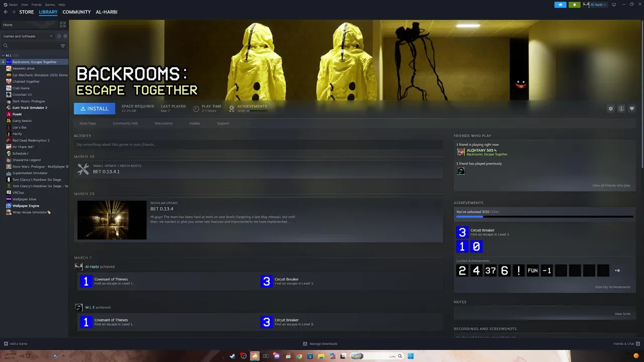Image resolution: width=644 pixels, height=362 pixels.
Task: Collapse the ALL games category
Action: (x=3, y=55)
